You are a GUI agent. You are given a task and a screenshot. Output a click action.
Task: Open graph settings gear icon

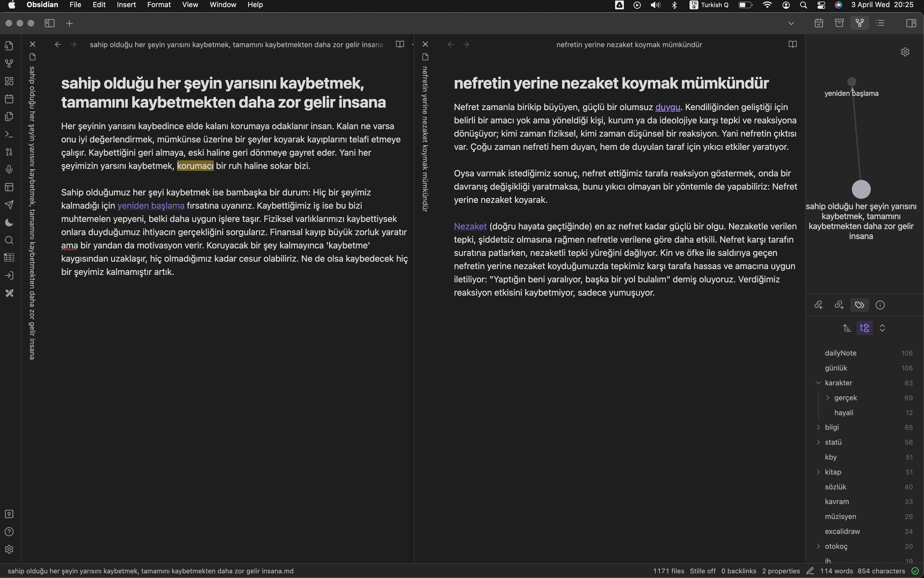click(905, 52)
